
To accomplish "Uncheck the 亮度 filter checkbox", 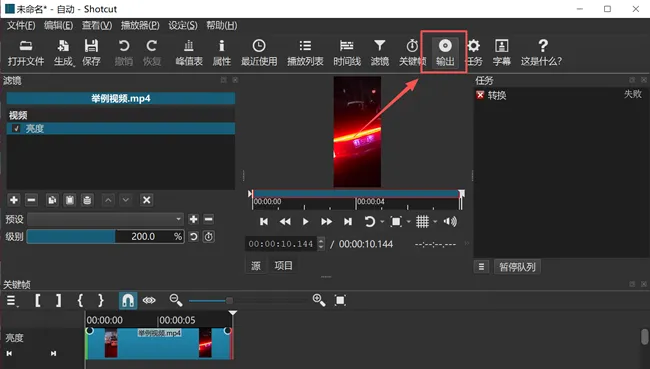I will (16, 129).
